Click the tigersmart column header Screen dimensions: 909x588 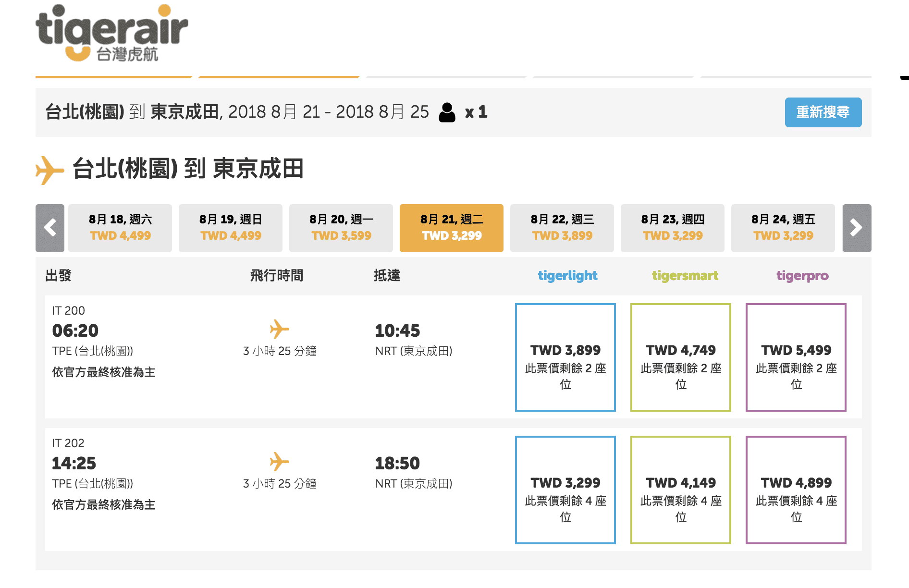(x=685, y=276)
